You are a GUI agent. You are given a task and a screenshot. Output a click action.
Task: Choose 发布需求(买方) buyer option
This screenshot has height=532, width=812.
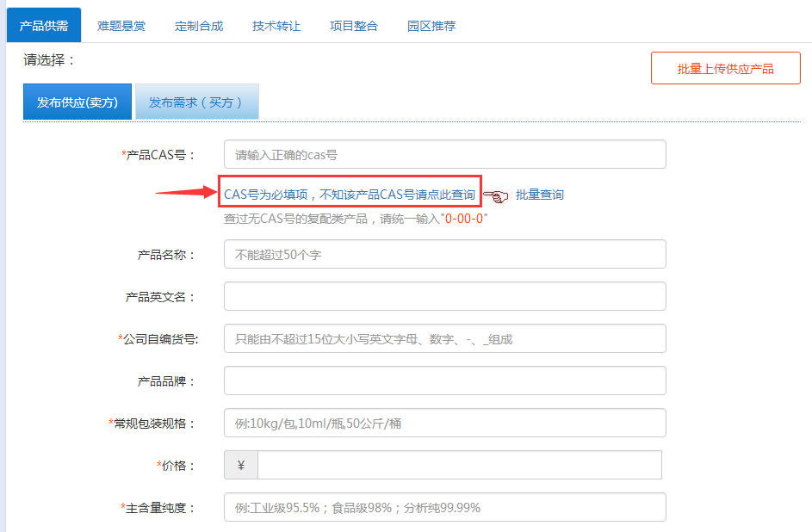pos(196,102)
